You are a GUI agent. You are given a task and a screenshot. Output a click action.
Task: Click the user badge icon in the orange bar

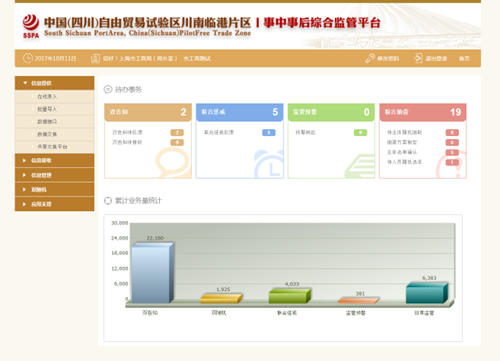[95, 58]
